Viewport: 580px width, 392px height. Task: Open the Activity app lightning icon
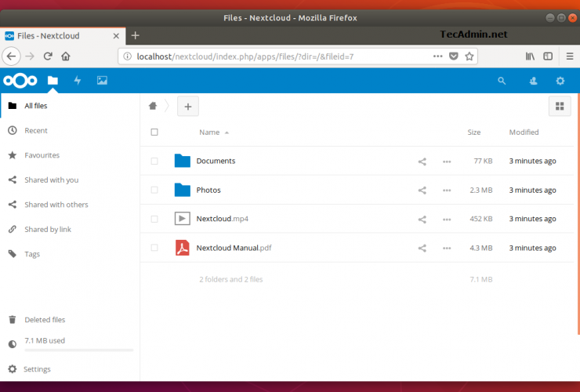(78, 80)
